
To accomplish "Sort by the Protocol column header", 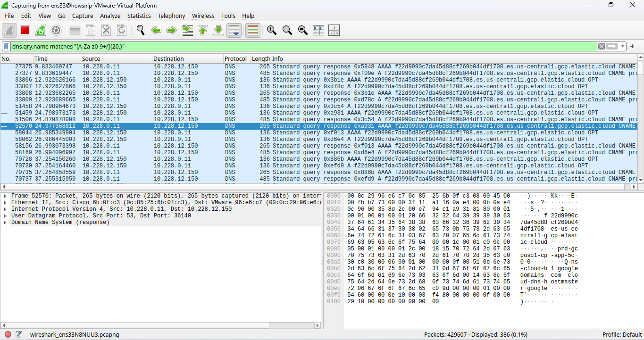I will pos(237,58).
